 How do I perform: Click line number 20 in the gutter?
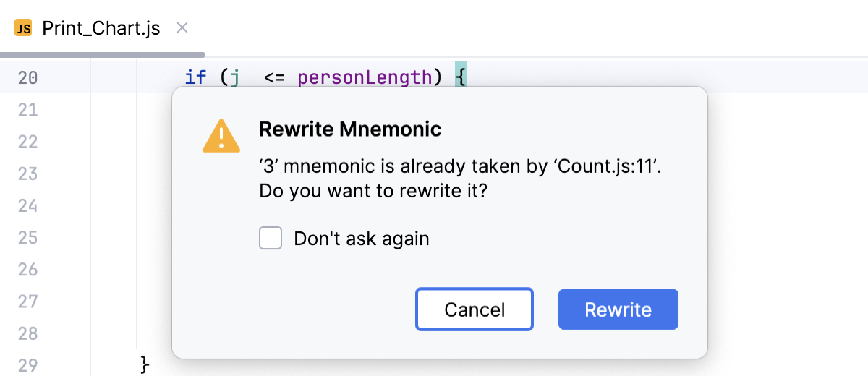coord(27,77)
